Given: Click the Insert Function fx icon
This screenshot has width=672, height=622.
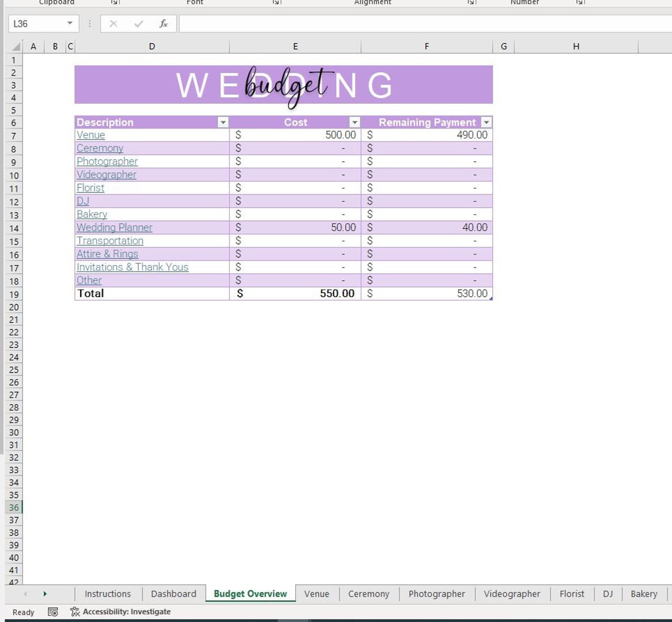Looking at the screenshot, I should coord(163,24).
